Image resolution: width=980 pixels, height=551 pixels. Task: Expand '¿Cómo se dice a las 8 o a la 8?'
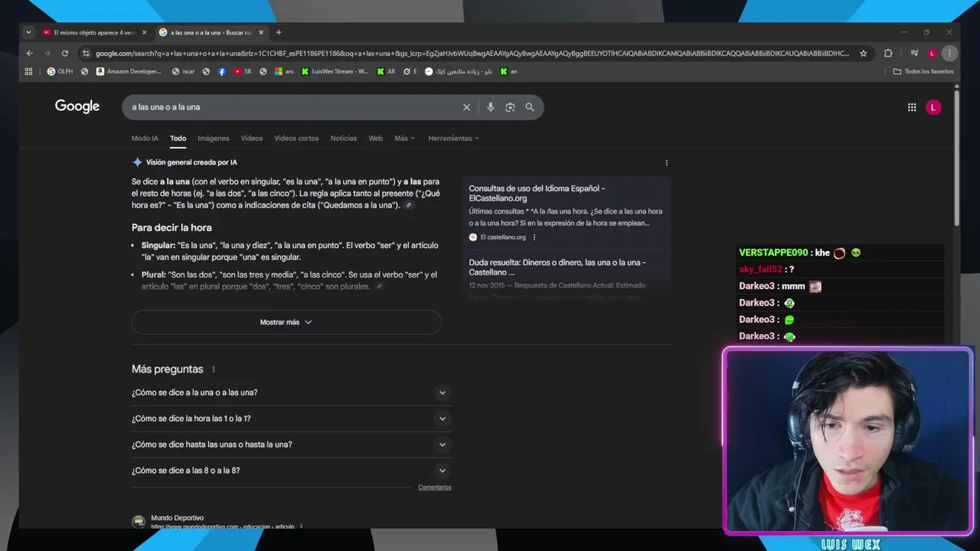(x=291, y=471)
